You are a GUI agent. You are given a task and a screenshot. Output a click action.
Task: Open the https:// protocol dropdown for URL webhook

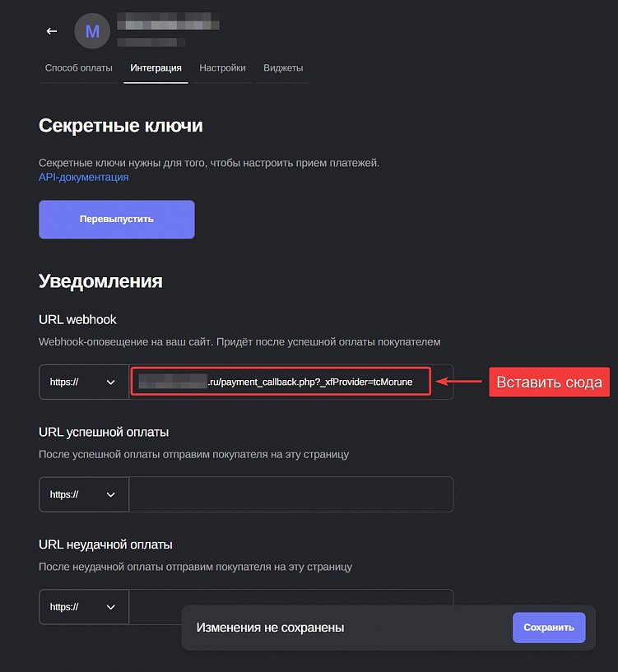(82, 381)
